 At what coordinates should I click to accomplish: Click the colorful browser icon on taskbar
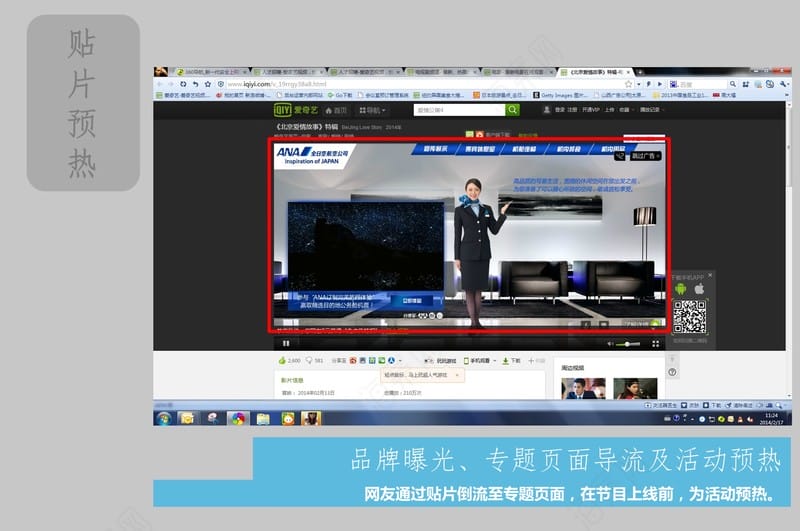pyautogui.click(x=238, y=419)
